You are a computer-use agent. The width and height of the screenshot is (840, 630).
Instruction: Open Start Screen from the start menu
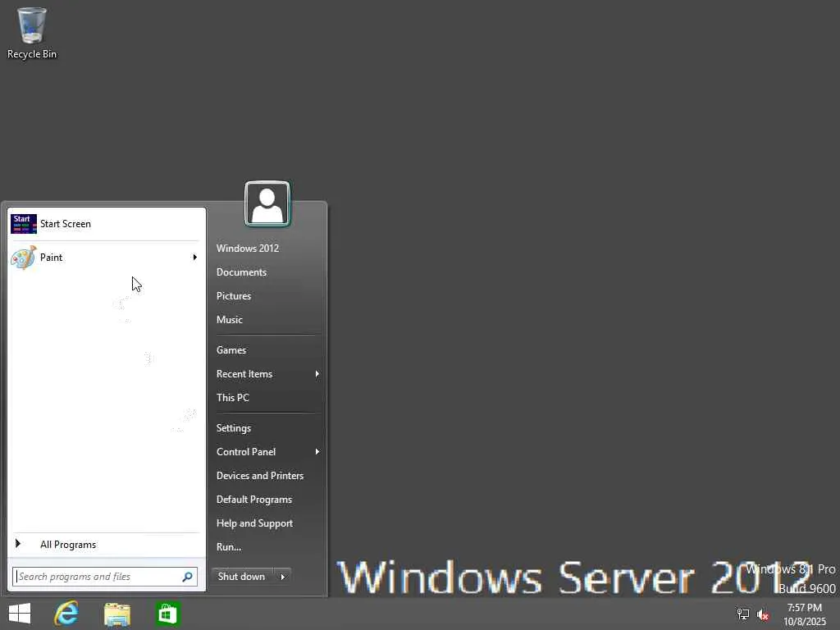105,224
